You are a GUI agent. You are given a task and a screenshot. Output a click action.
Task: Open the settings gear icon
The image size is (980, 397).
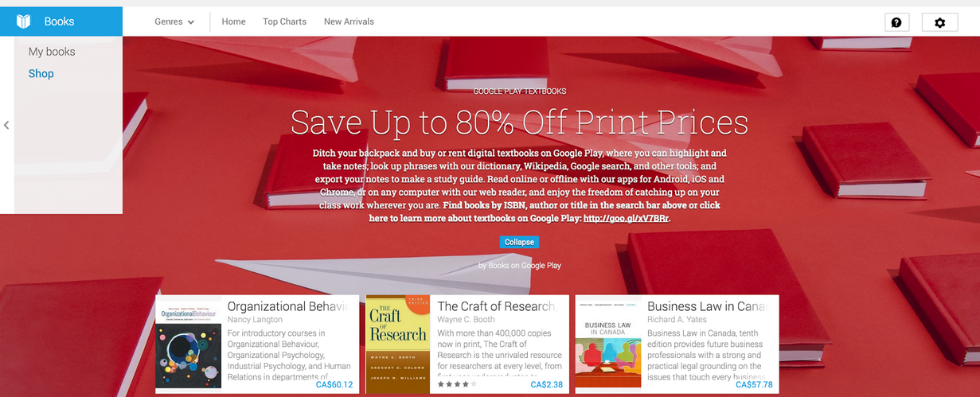coord(939,22)
